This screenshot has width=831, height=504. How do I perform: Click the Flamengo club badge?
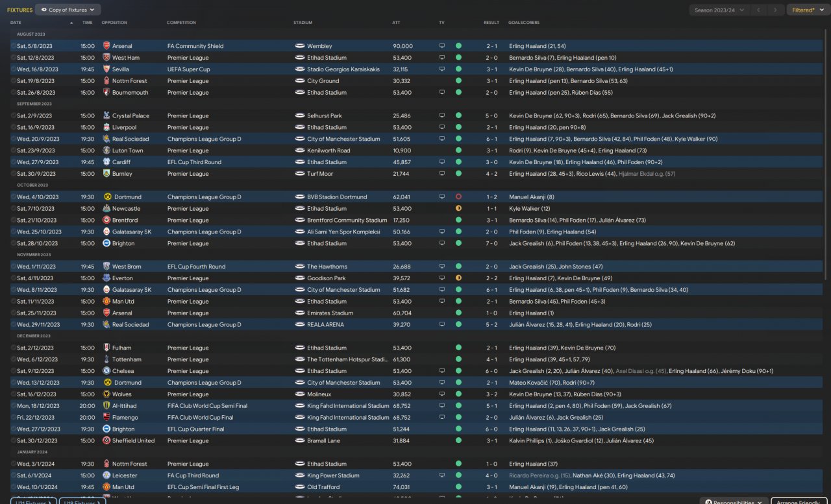(x=106, y=418)
